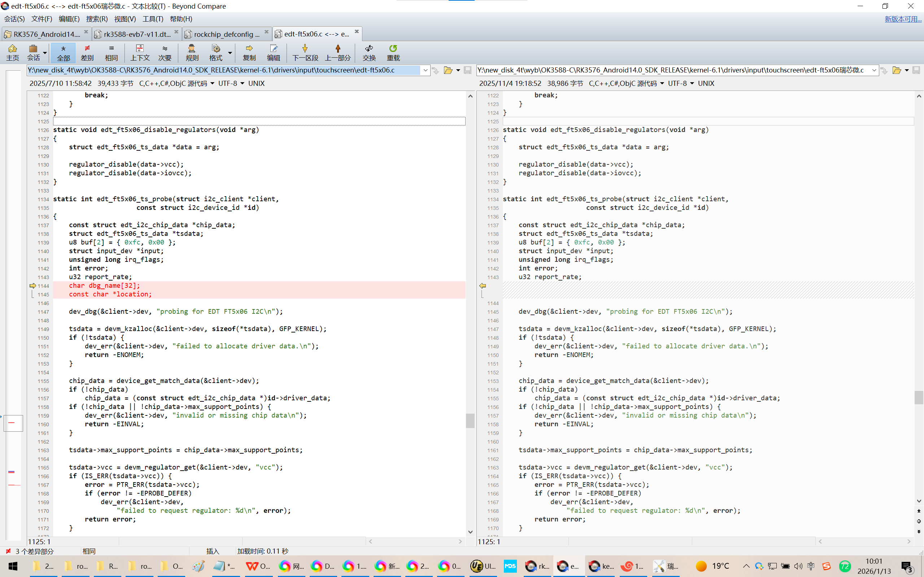
Task: Expand the left file path dropdown
Action: click(425, 70)
